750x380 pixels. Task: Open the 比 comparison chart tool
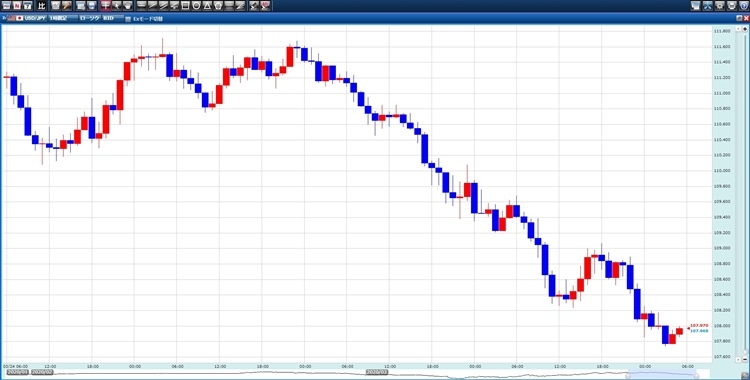42,6
